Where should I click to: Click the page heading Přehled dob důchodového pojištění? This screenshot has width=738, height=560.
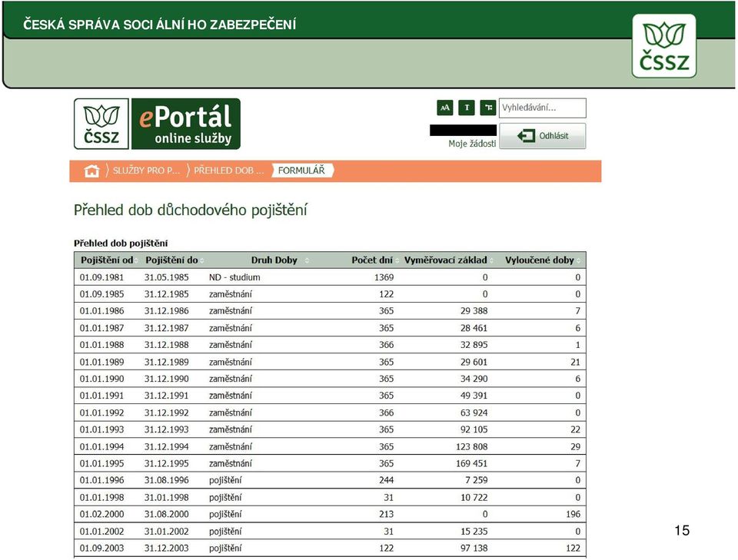tap(191, 210)
